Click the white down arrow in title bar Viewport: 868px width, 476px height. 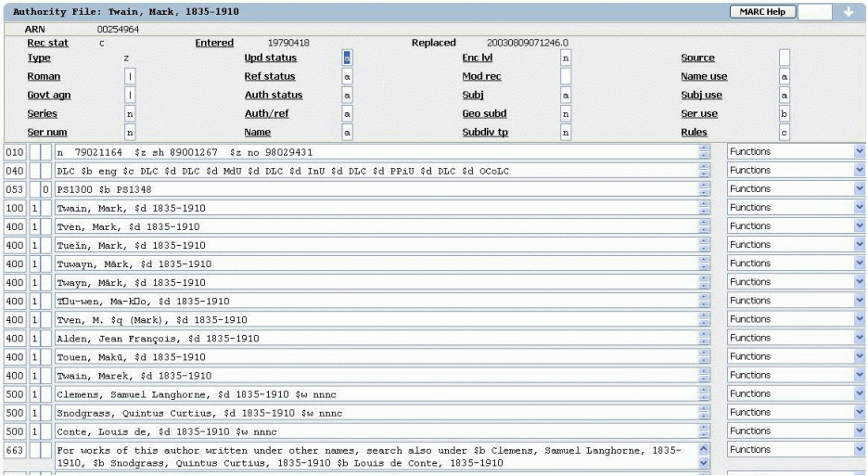pyautogui.click(x=848, y=12)
